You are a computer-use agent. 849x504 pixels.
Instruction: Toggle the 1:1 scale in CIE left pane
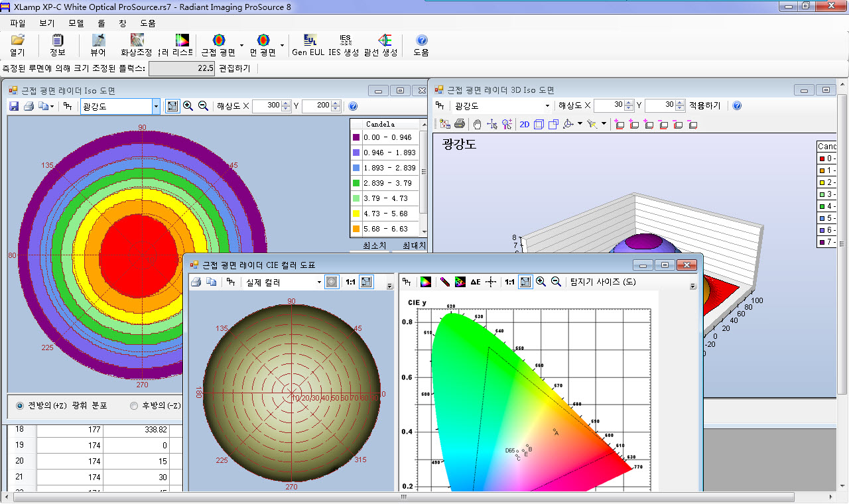click(x=350, y=282)
